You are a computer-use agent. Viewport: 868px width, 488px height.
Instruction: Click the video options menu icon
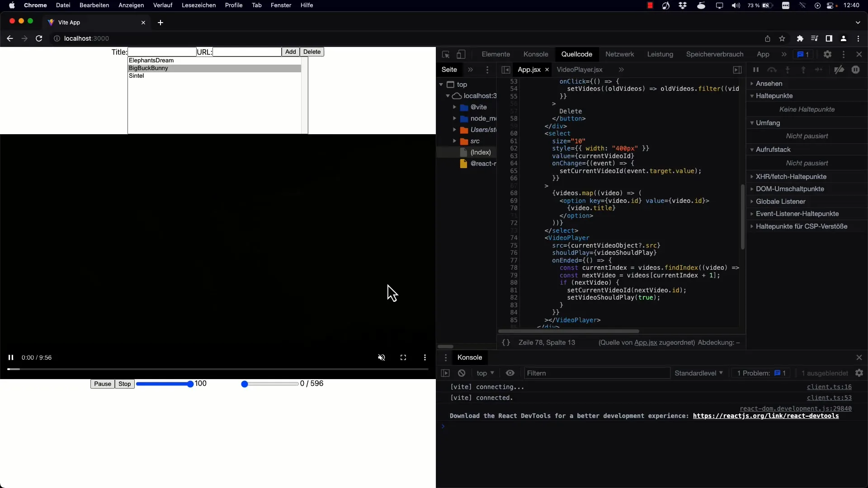coord(425,357)
